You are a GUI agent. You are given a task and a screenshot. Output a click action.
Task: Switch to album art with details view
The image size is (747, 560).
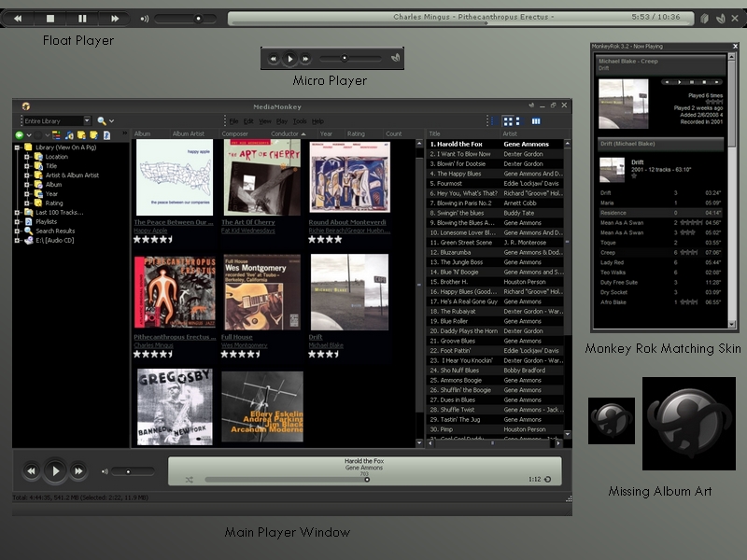518,121
